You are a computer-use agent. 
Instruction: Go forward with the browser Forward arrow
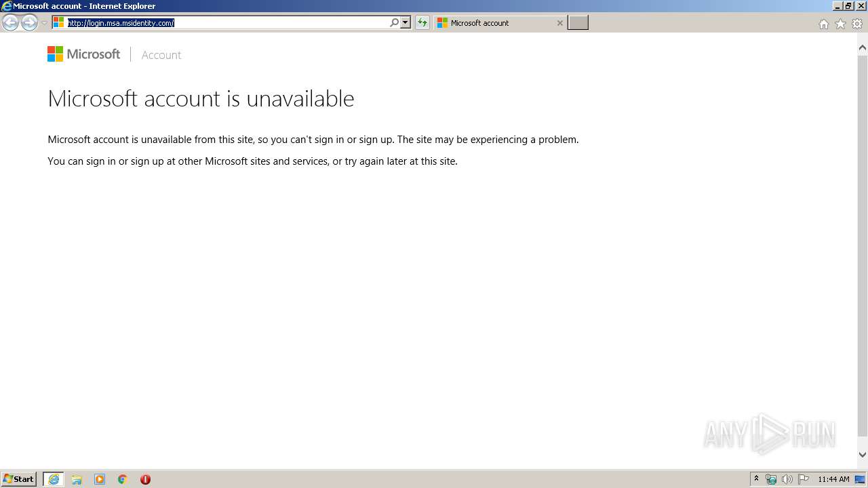pyautogui.click(x=29, y=23)
